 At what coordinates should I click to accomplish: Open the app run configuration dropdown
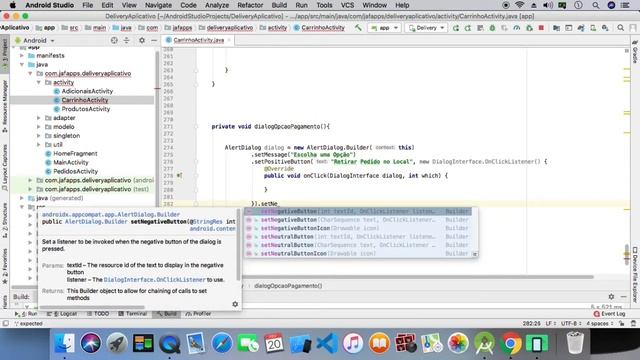click(384, 28)
